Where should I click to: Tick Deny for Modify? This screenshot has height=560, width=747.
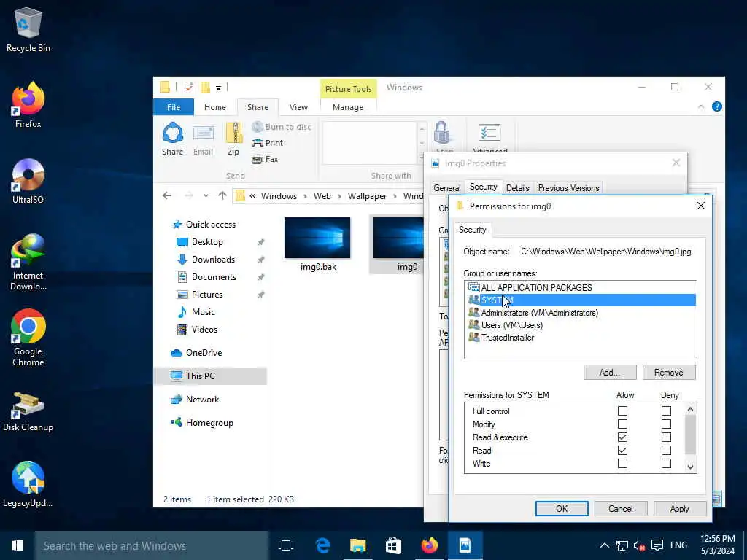click(666, 424)
